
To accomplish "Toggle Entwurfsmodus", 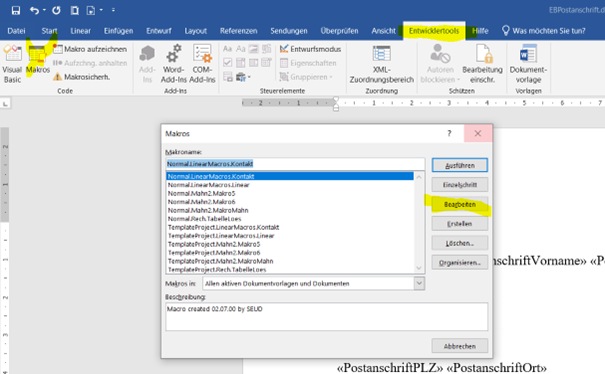I will pos(311,49).
